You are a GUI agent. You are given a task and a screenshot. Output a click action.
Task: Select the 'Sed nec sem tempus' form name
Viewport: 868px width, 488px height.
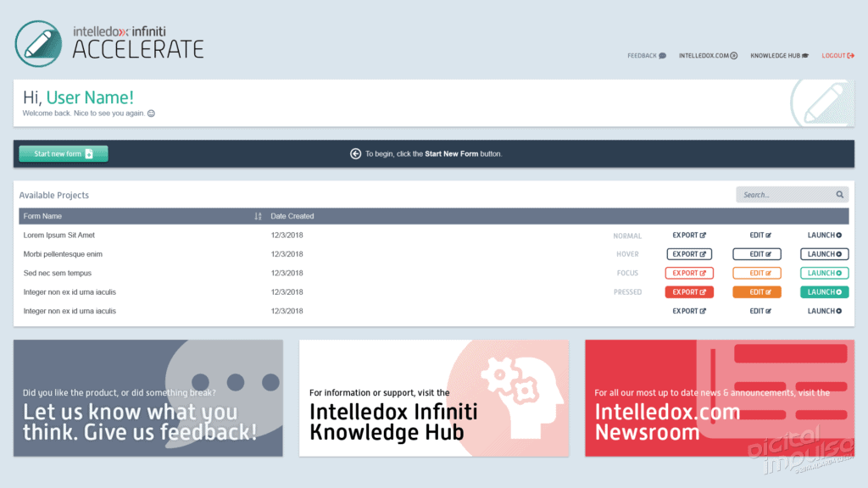pos(57,273)
